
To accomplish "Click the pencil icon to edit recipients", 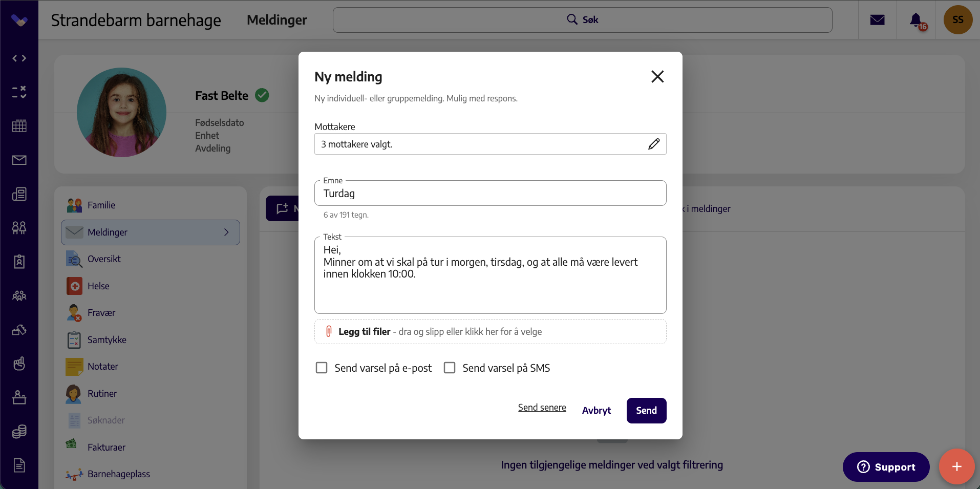I will point(654,144).
